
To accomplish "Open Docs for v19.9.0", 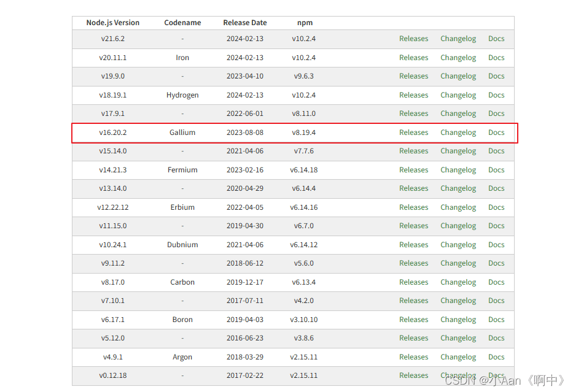I will tap(496, 76).
